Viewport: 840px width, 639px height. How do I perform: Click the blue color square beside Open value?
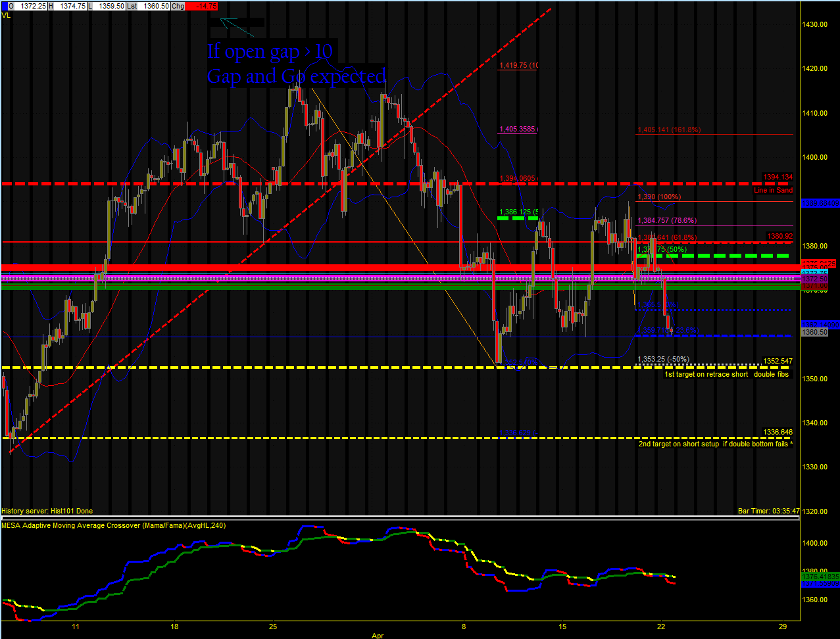coord(5,5)
